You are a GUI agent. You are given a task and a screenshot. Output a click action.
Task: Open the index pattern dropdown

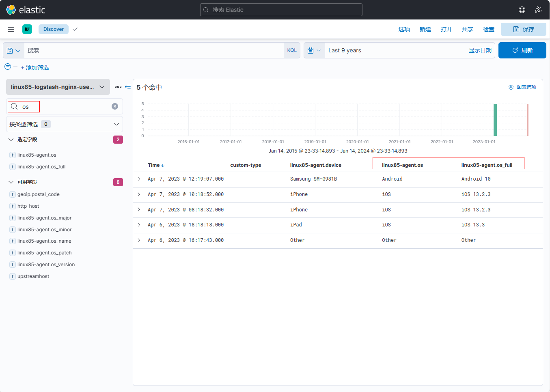coord(58,87)
